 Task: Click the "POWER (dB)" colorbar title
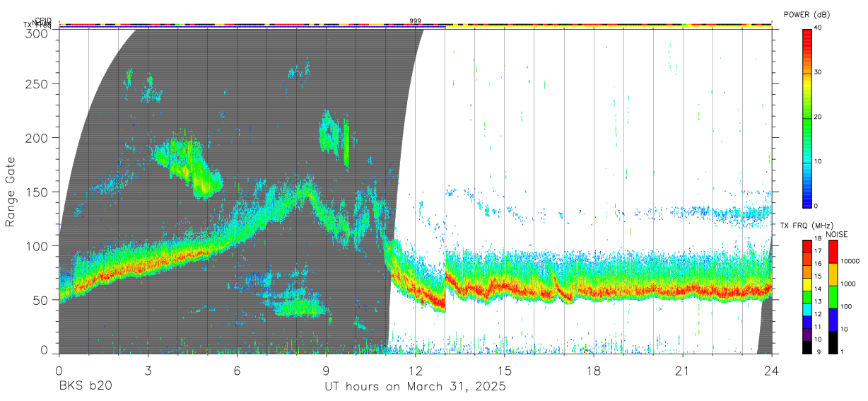point(807,15)
